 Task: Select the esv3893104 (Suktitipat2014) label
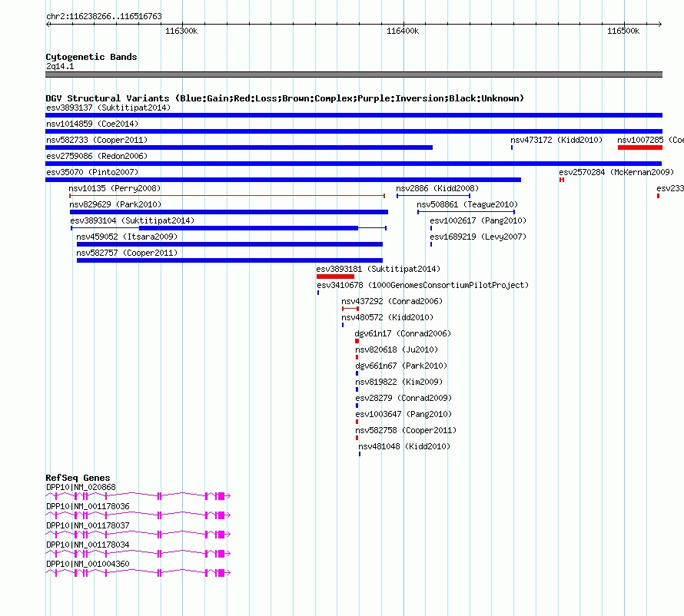pos(132,220)
